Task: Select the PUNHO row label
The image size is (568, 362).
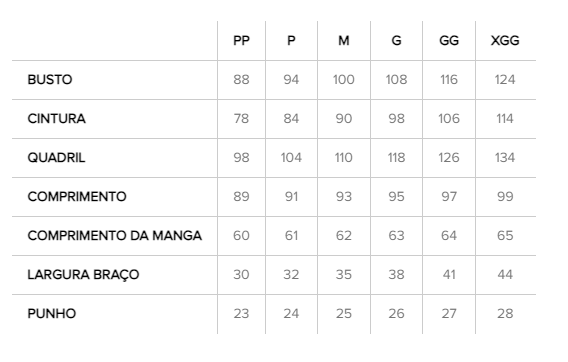Action: pos(52,313)
